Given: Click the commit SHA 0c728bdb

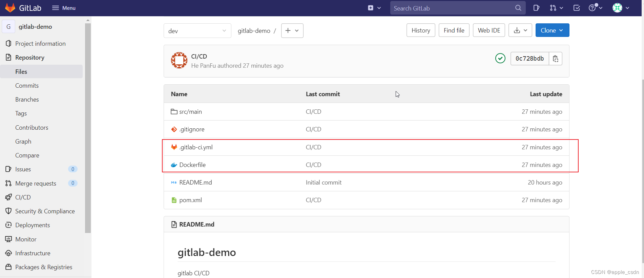Looking at the screenshot, I should (529, 59).
